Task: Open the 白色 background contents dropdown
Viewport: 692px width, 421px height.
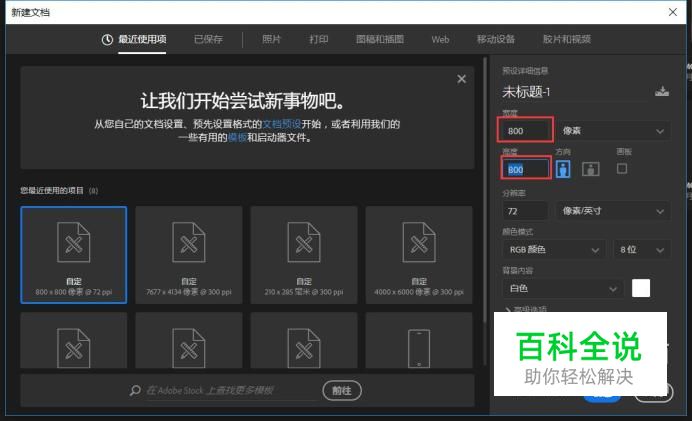Action: (x=563, y=289)
